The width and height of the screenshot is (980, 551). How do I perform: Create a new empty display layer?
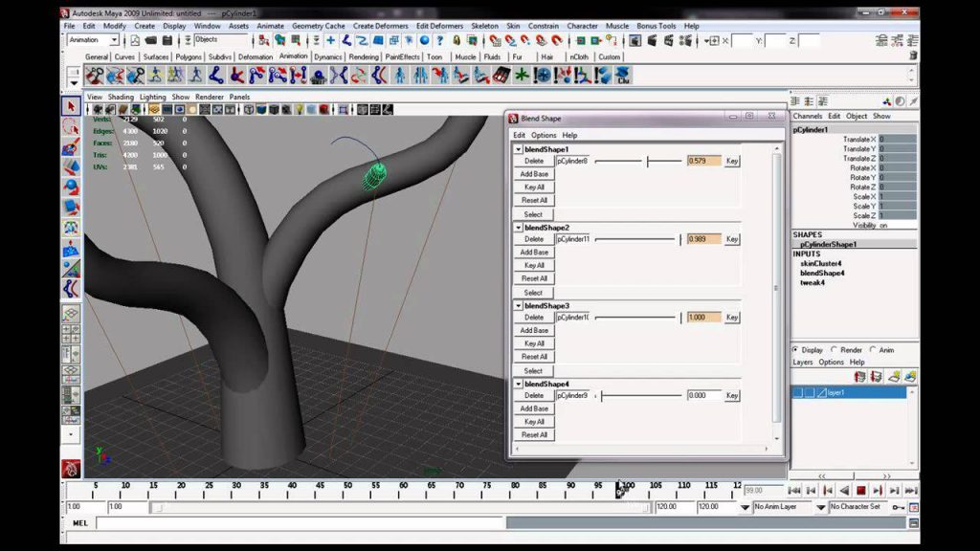point(894,377)
